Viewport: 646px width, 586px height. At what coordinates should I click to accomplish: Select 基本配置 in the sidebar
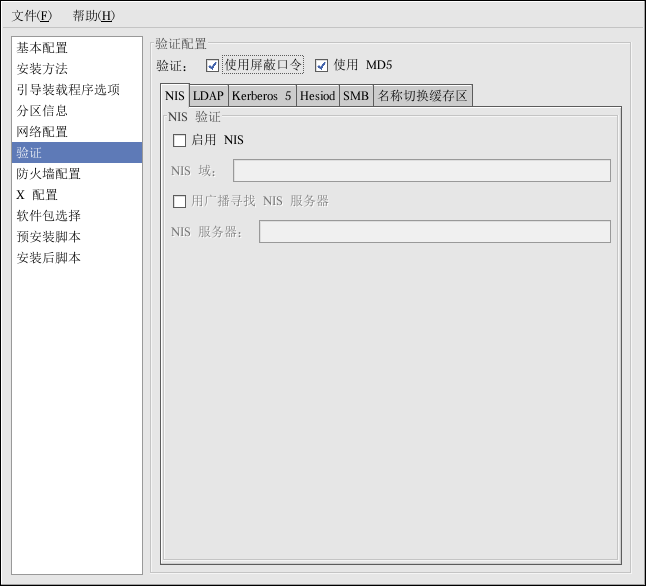(x=43, y=48)
